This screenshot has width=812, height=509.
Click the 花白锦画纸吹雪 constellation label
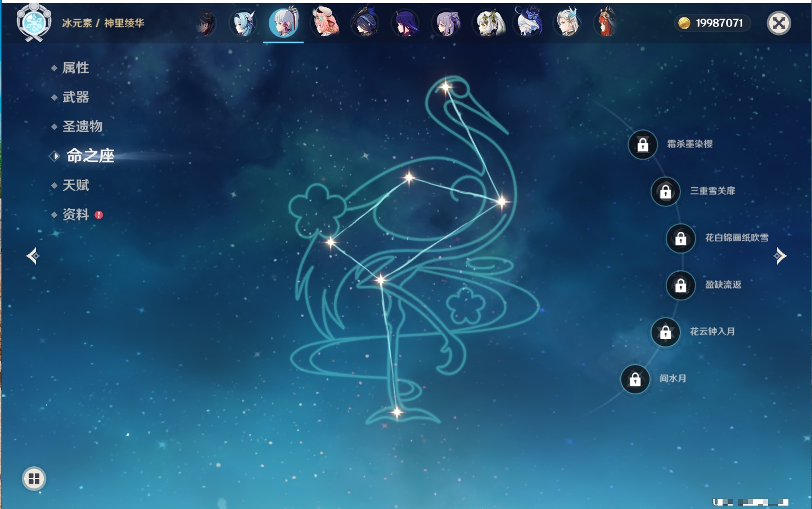click(x=737, y=238)
